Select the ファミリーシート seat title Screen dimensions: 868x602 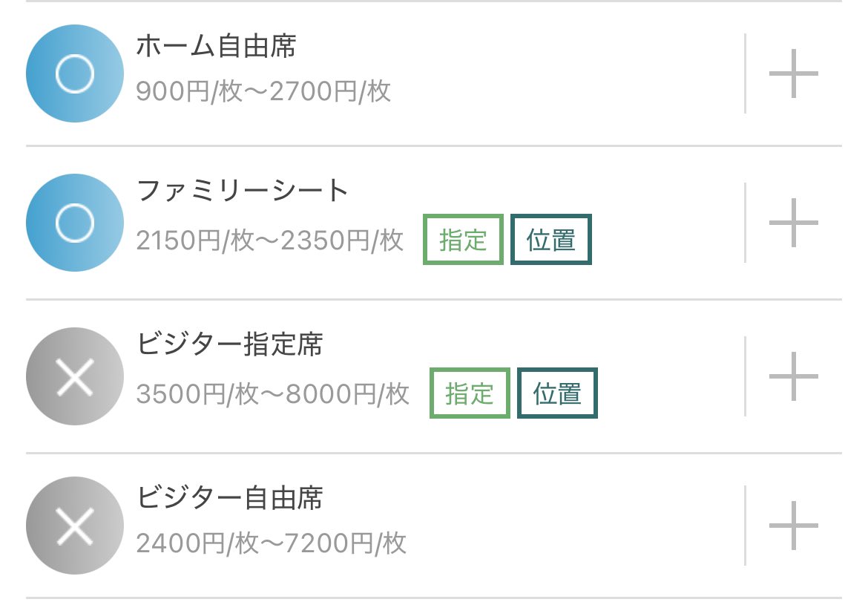(x=243, y=192)
